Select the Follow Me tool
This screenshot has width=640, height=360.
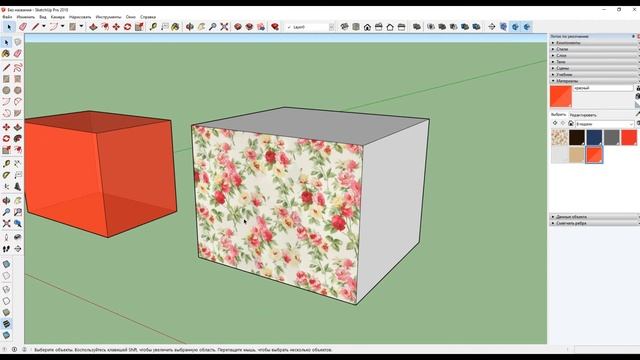(x=18, y=139)
